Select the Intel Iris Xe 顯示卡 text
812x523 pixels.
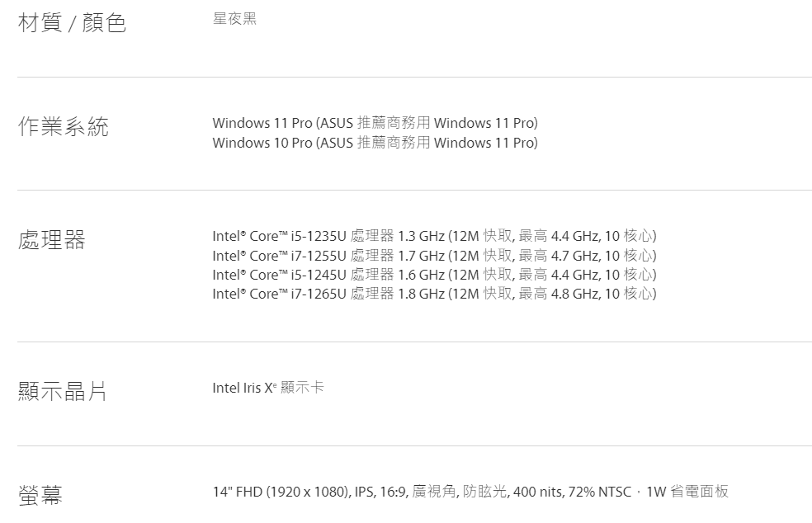click(x=268, y=388)
